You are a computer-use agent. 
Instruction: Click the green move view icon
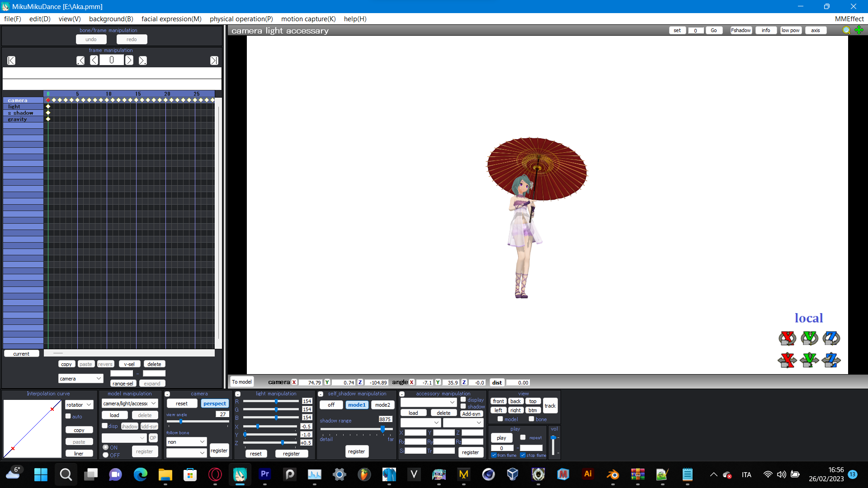859,30
